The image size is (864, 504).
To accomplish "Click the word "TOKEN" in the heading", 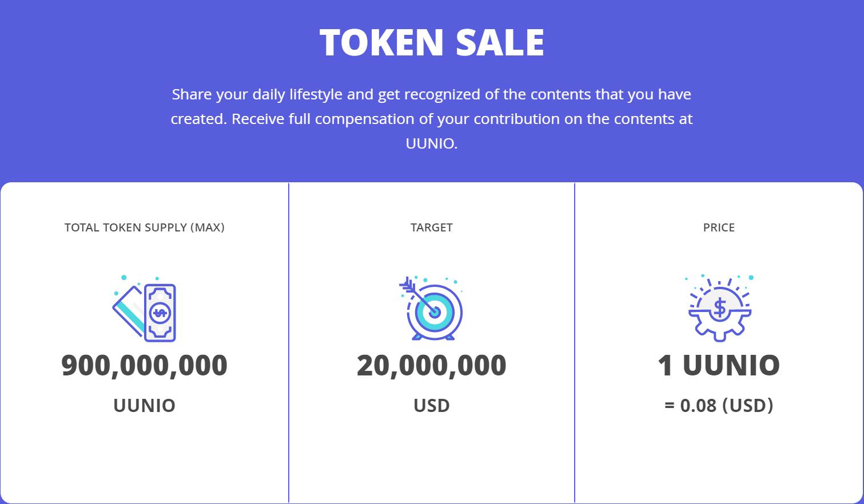I will coord(382,42).
